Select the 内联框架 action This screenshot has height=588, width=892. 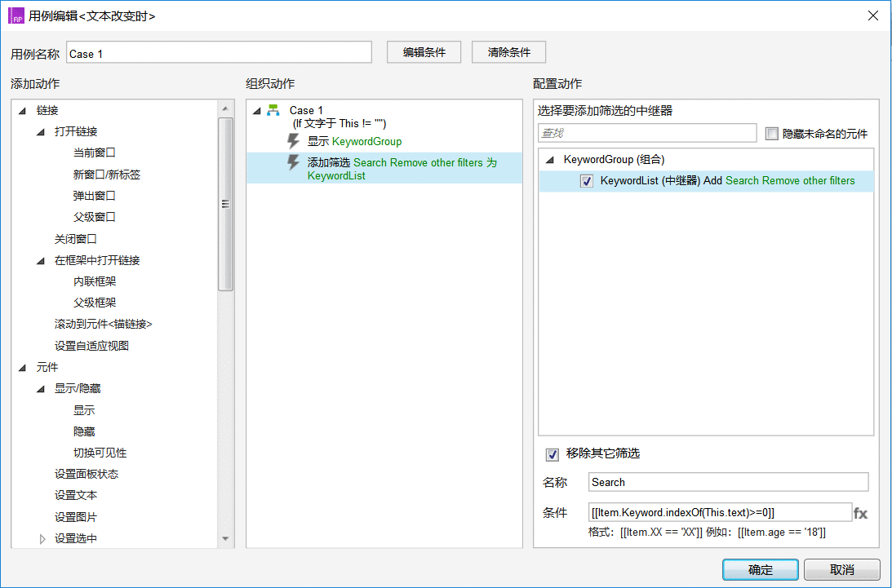(x=95, y=281)
